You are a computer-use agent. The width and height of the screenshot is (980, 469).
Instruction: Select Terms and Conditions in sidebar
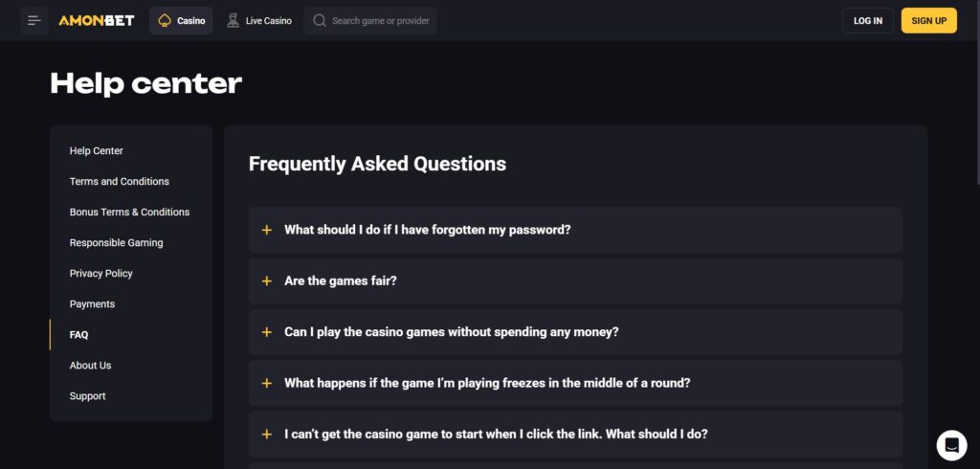click(x=120, y=182)
